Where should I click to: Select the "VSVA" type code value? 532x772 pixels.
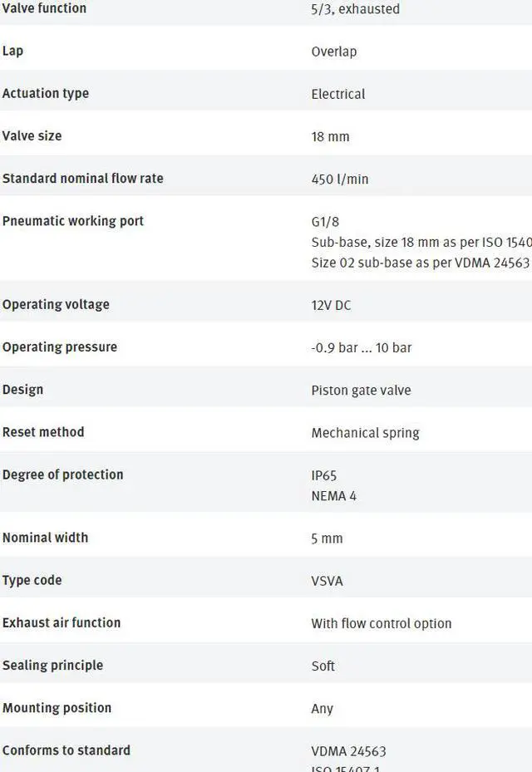click(327, 581)
